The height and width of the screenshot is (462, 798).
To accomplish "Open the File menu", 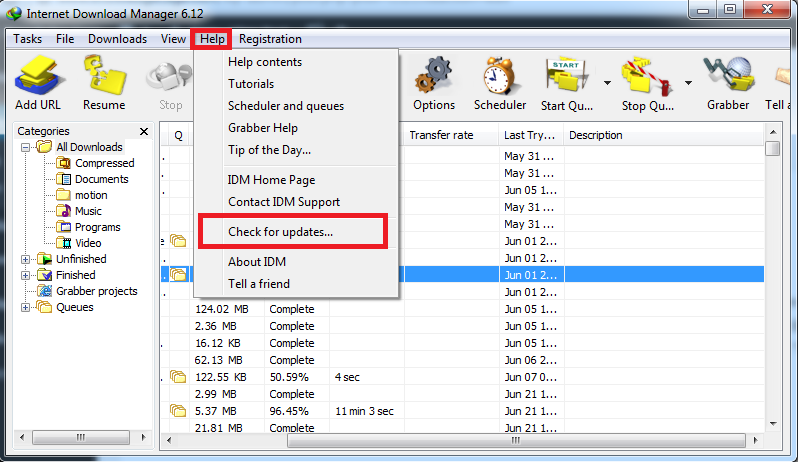I will [65, 39].
